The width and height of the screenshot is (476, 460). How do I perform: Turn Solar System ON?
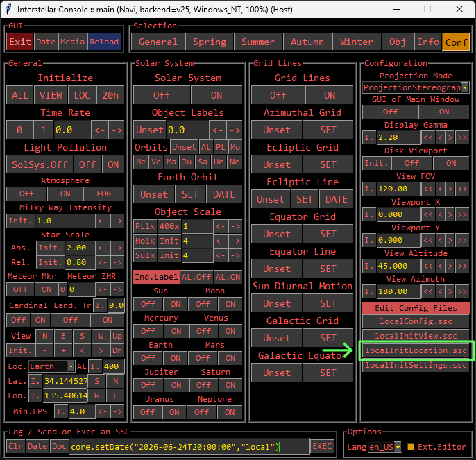216,95
